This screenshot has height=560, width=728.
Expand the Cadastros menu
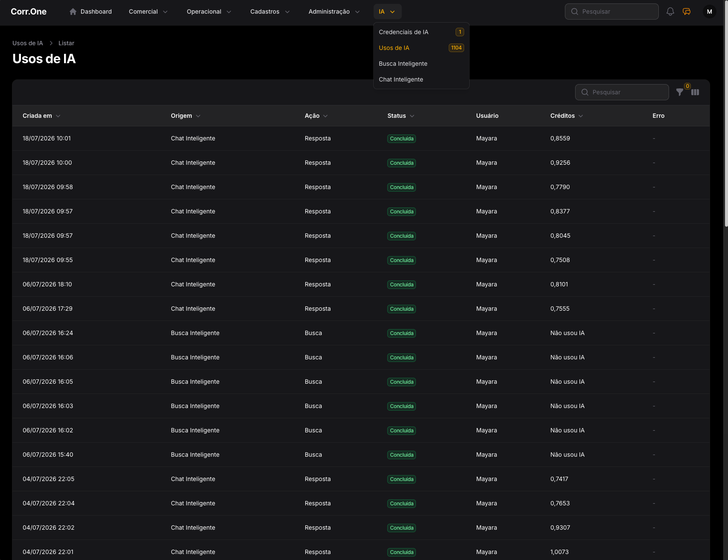point(270,12)
